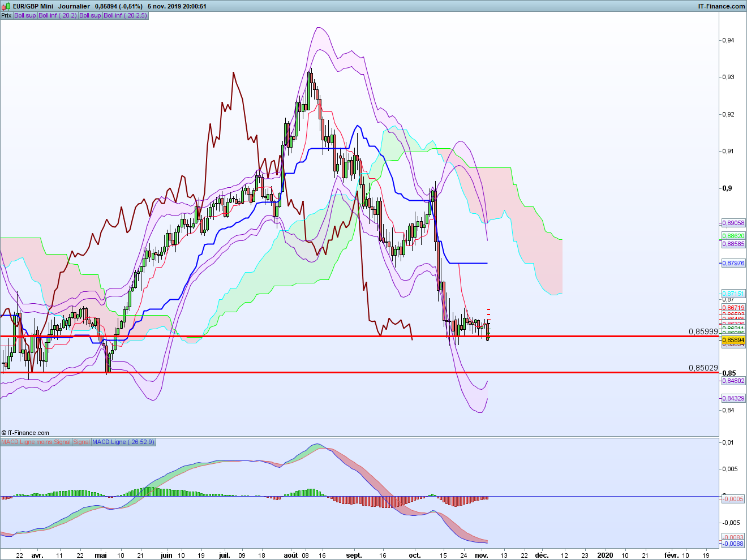Select the 'Boll inf ( 20 2)' indicator label
747x560 pixels.
click(x=58, y=15)
